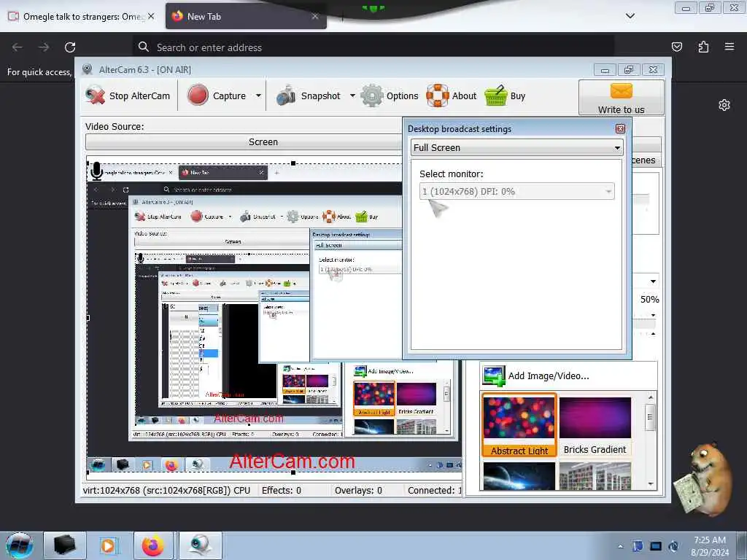Viewport: 747px width, 560px height.
Task: Click the backgrounds list scroll up arrow
Action: click(651, 397)
